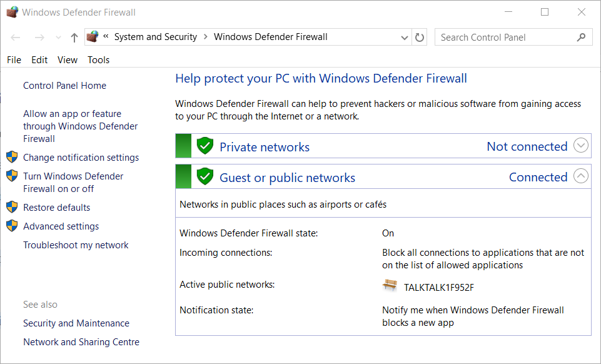
Task: Close the Windows Defender Firewall window
Action: 582,13
